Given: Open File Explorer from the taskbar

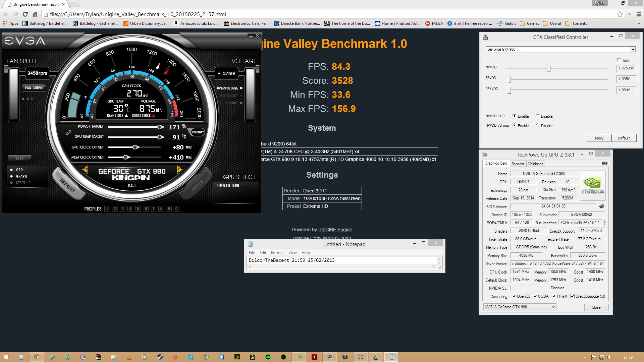Looking at the screenshot, I should click(114, 357).
